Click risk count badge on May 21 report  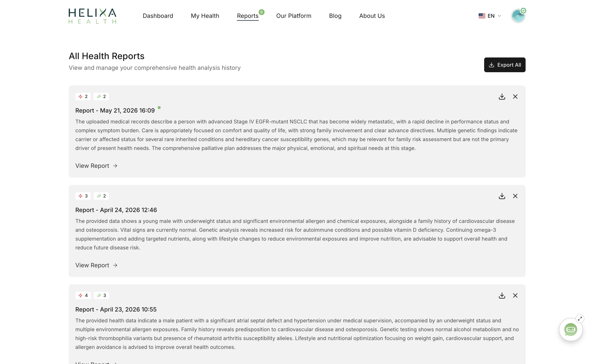(x=83, y=96)
